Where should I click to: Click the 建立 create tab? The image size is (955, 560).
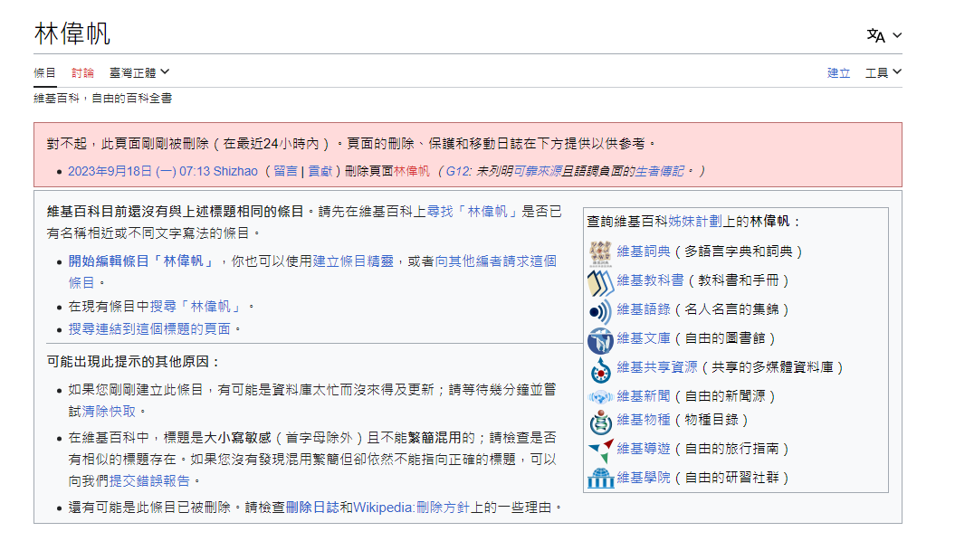click(x=838, y=73)
